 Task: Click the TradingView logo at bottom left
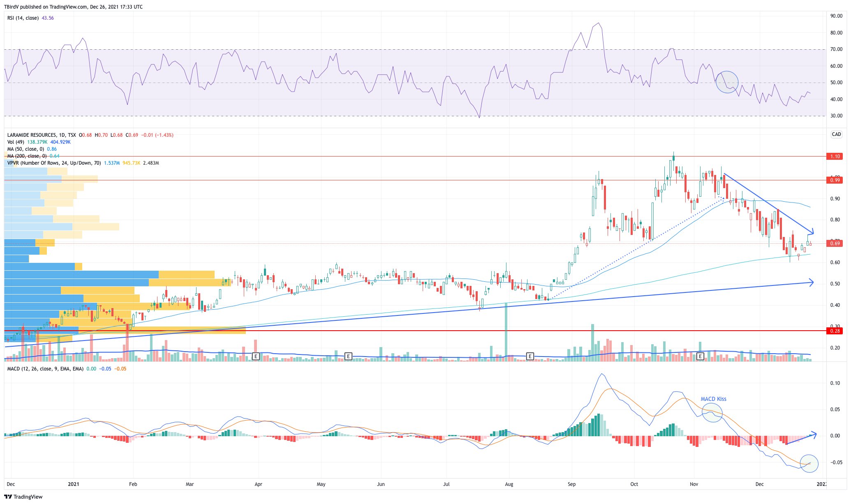click(23, 497)
